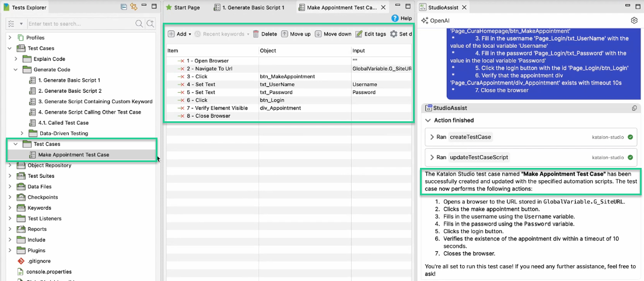Screen dimensions: 644x281
Task: Close the Make Appointment Test Case tab
Action: tap(383, 8)
